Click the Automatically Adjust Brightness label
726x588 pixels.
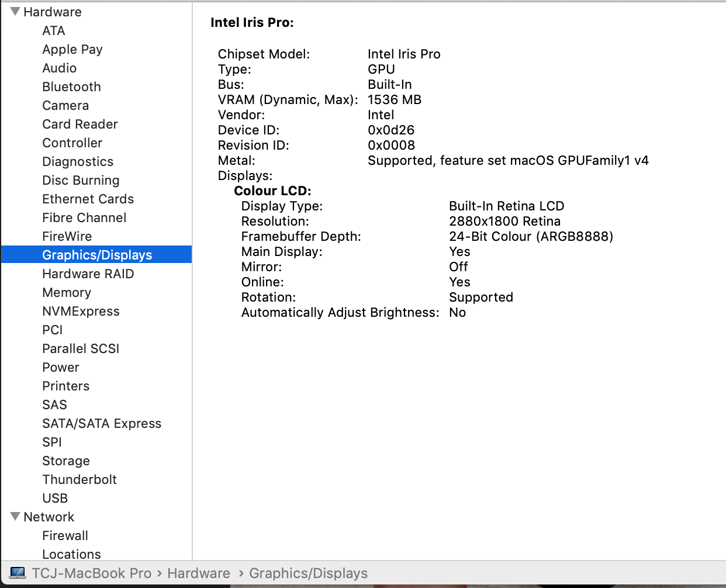(x=340, y=312)
